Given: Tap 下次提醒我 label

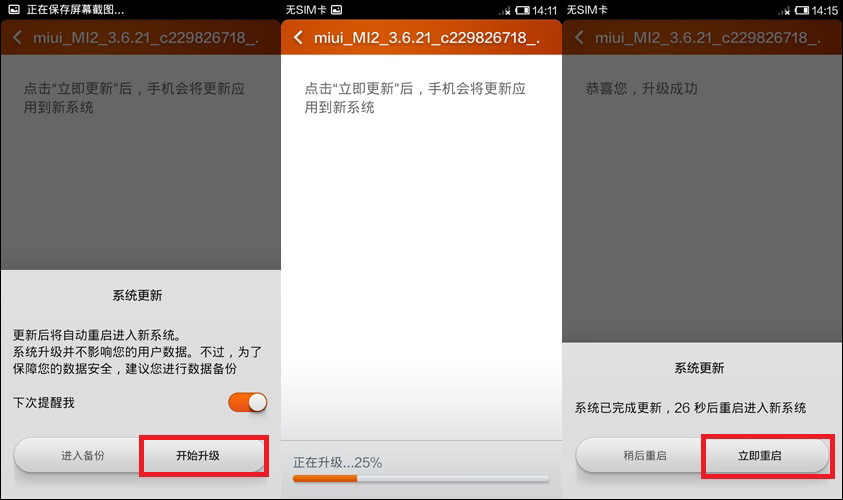Looking at the screenshot, I should [44, 403].
